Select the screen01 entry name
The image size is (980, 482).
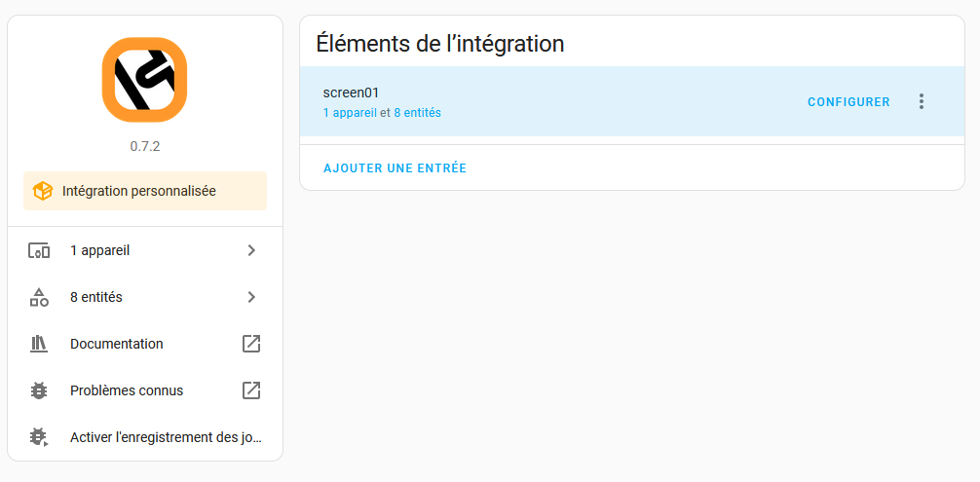351,93
